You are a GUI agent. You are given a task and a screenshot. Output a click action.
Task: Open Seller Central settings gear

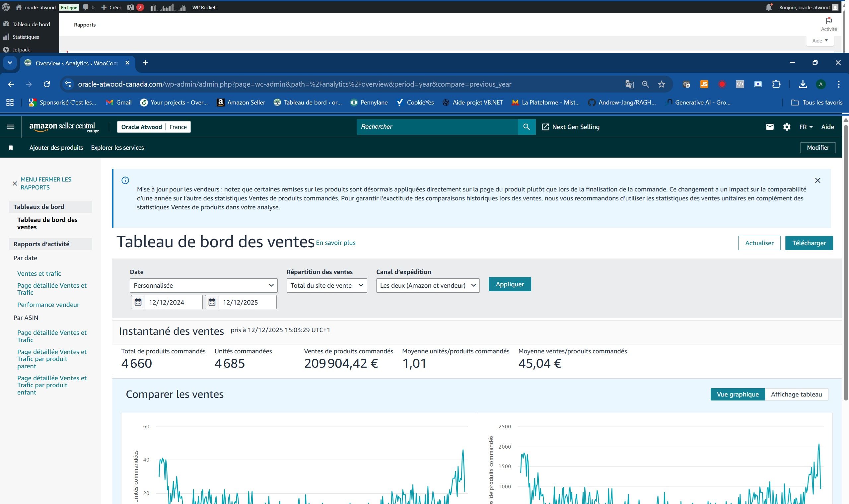click(x=787, y=127)
